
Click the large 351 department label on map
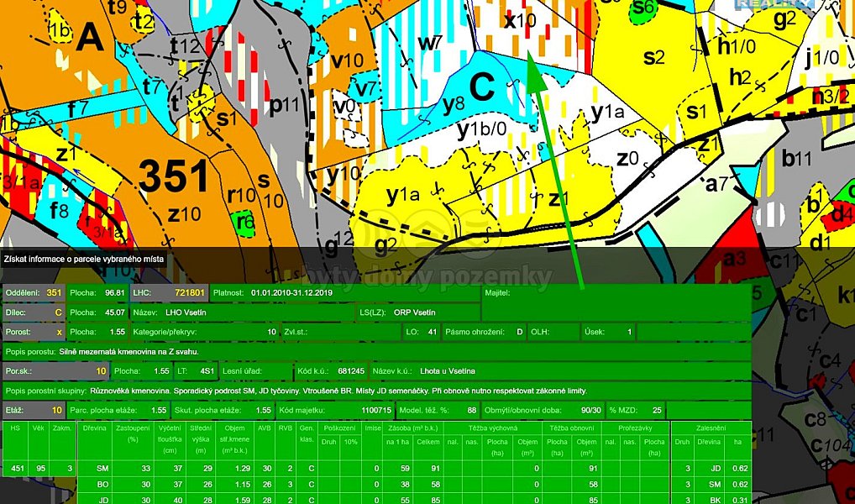[x=173, y=176]
